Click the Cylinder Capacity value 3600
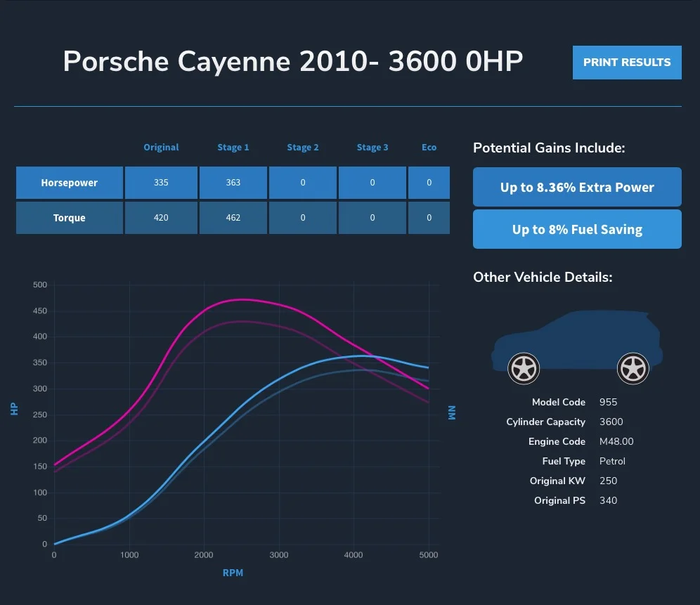The image size is (700, 605). pos(611,422)
